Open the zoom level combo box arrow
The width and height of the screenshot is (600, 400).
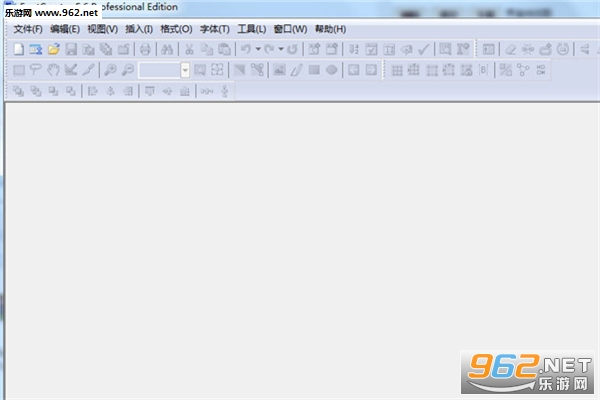(185, 70)
